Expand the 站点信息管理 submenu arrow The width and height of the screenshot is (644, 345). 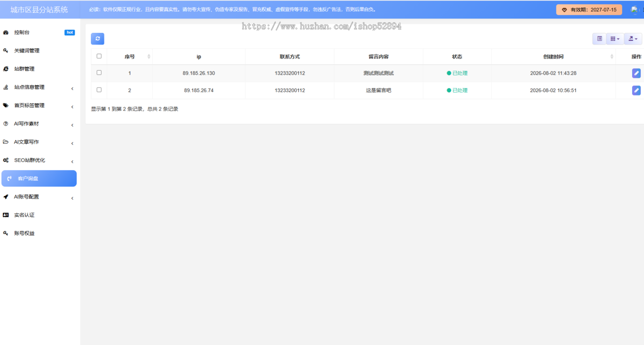coord(72,88)
